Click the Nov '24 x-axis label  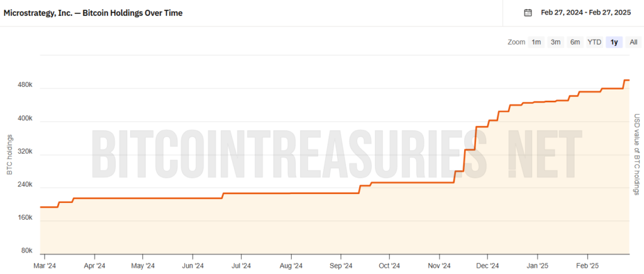[439, 266]
